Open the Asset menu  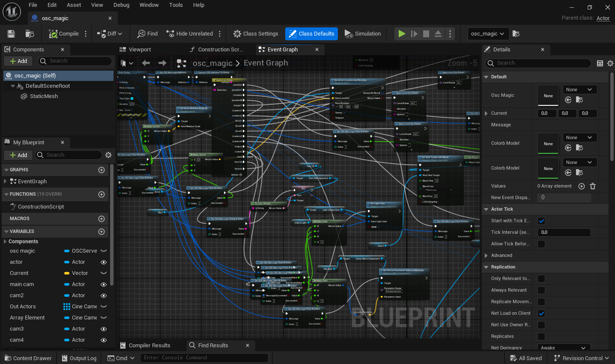point(74,5)
